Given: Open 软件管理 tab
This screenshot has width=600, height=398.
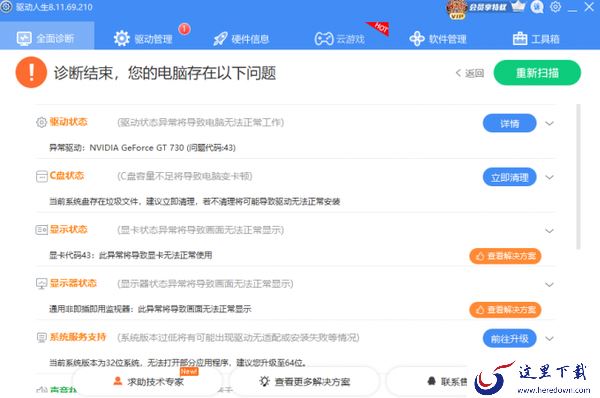Looking at the screenshot, I should pyautogui.click(x=438, y=38).
